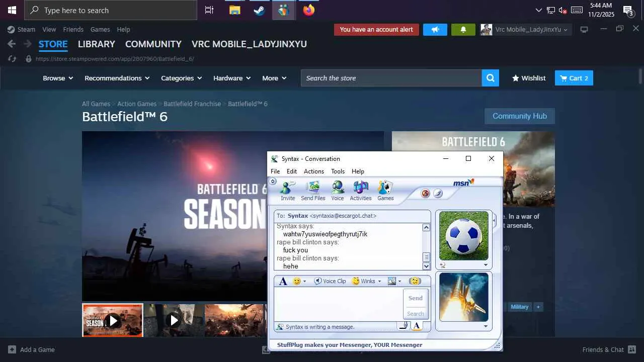Image resolution: width=644 pixels, height=362 pixels.
Task: Open the Categories dropdown menu
Action: tap(182, 78)
